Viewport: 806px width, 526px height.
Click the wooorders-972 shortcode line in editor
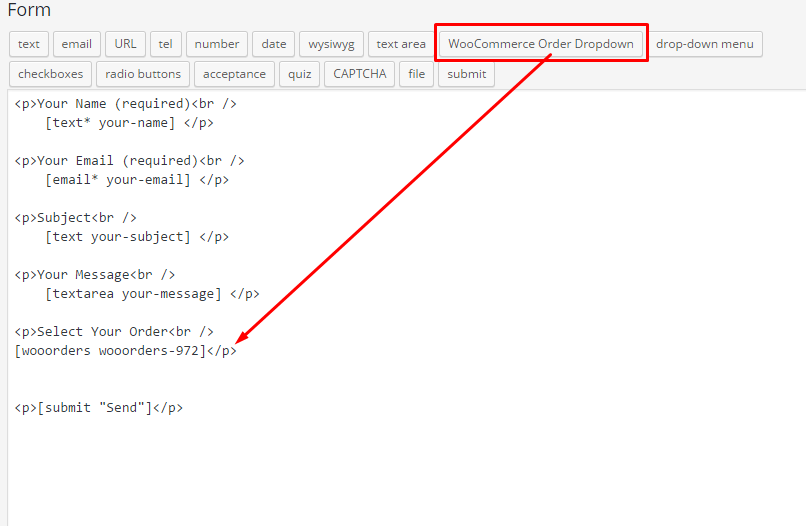[x=110, y=351]
